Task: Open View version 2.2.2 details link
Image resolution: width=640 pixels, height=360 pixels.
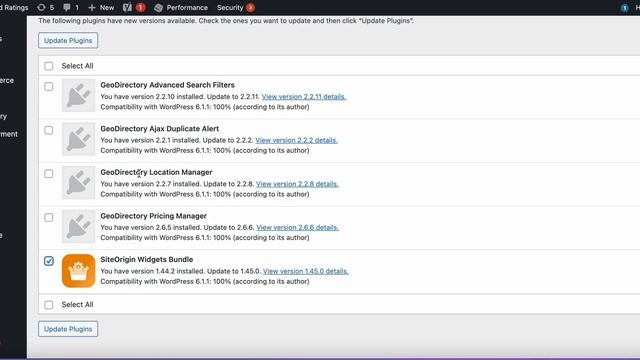Action: (296, 140)
